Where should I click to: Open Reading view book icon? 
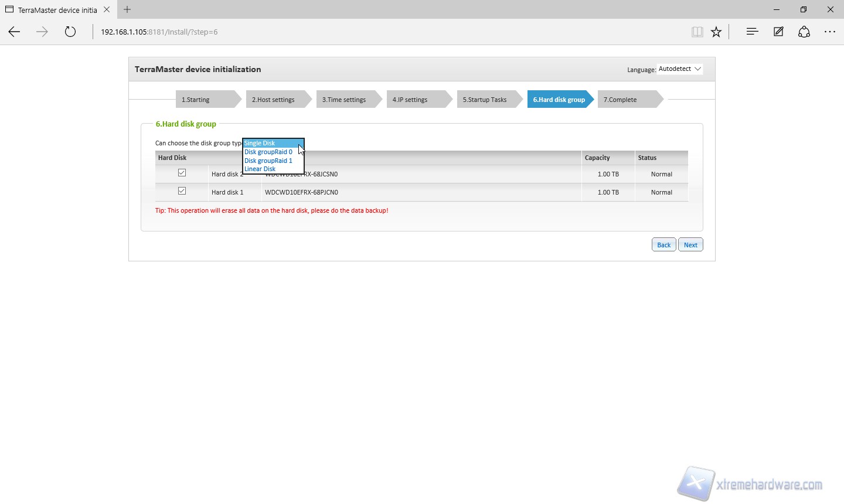[x=697, y=32]
